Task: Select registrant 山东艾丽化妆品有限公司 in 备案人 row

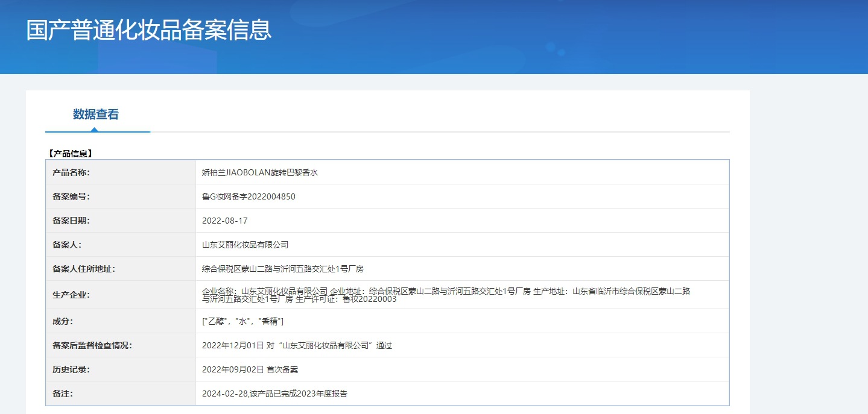Action: point(246,245)
